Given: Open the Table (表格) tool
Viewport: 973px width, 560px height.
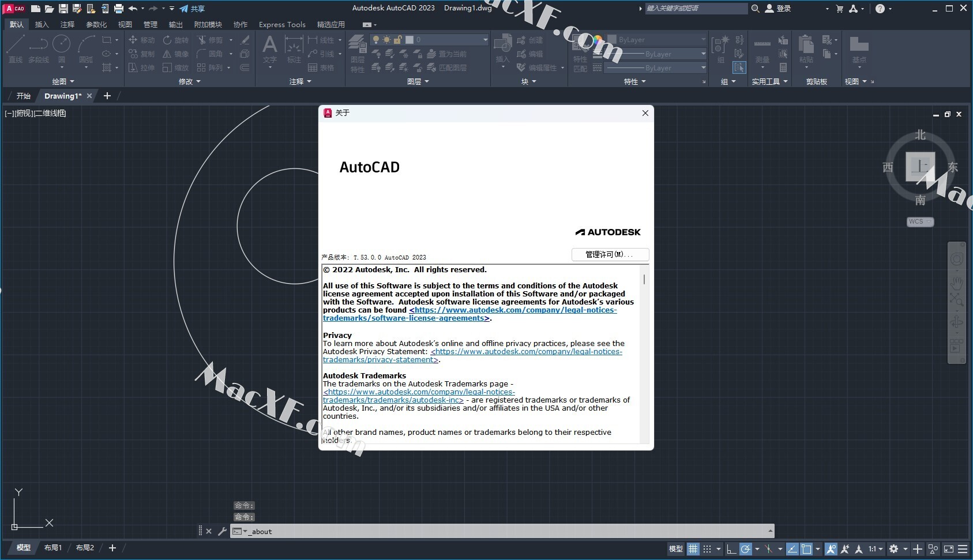Looking at the screenshot, I should (321, 67).
